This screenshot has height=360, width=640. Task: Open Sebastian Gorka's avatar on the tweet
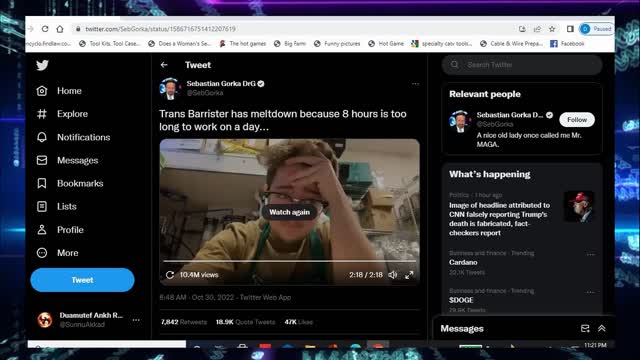170,88
